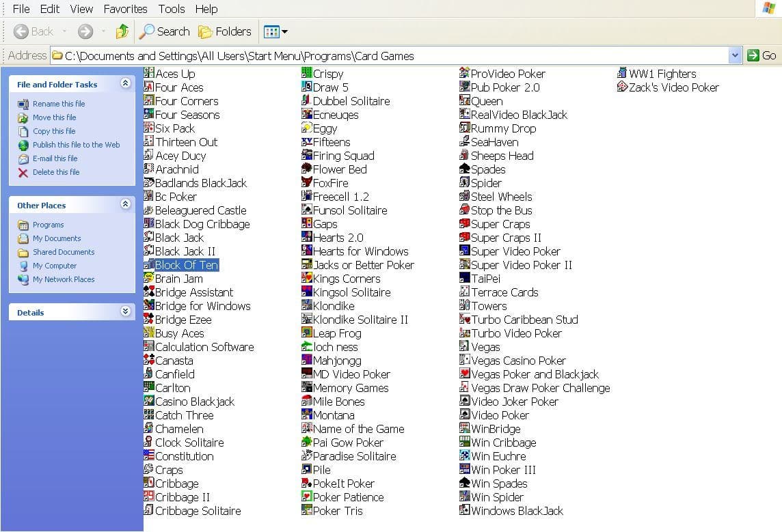
Task: Click inside the Address path field
Action: tap(389, 55)
